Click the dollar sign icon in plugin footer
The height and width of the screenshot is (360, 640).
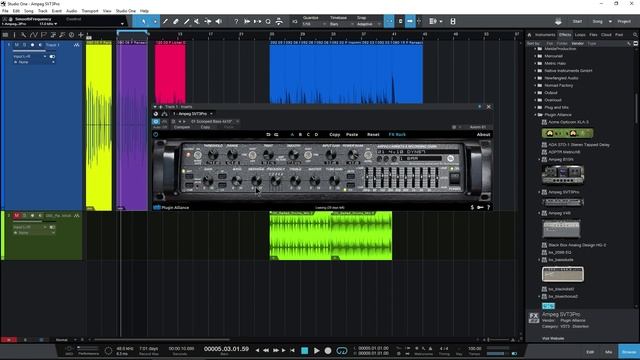click(472, 207)
